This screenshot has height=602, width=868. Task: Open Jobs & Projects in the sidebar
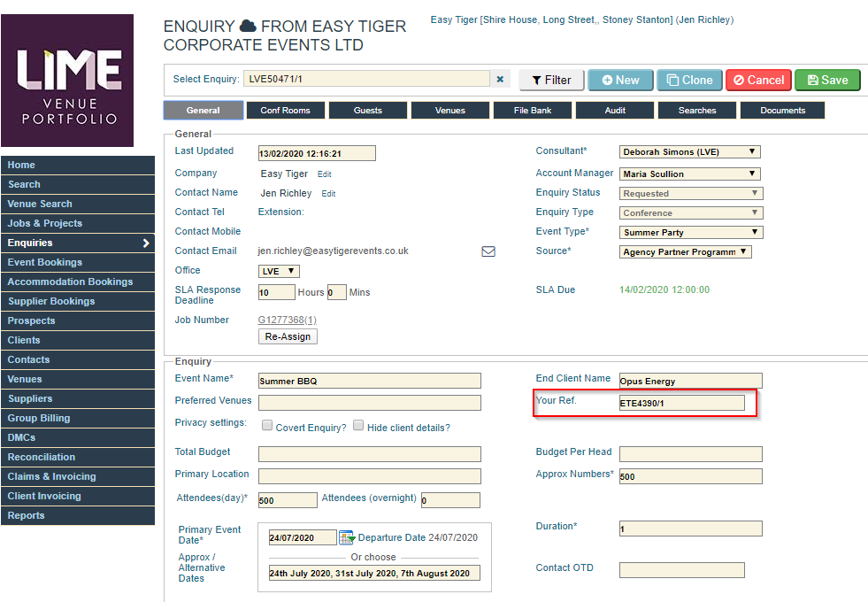coord(78,223)
